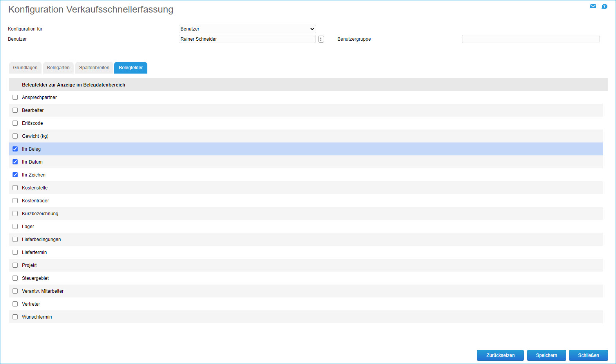Untick the Ihr Zeichen checkbox

point(15,175)
